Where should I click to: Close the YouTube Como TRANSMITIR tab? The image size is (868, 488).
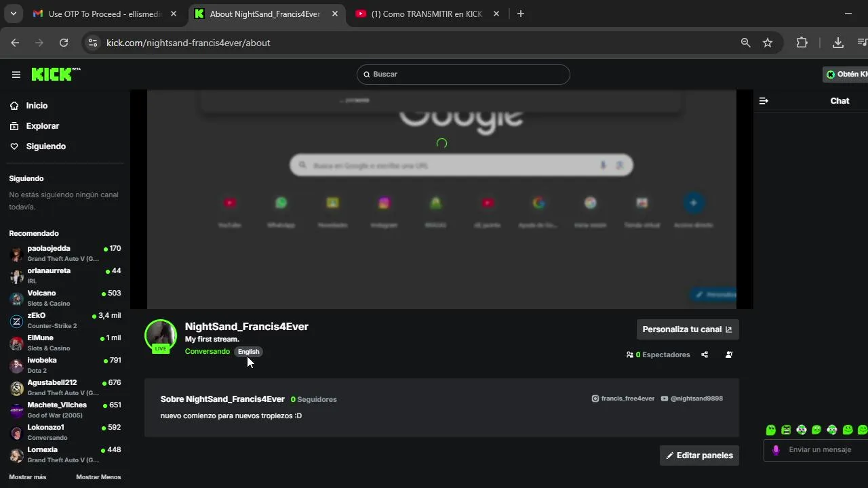[496, 14]
